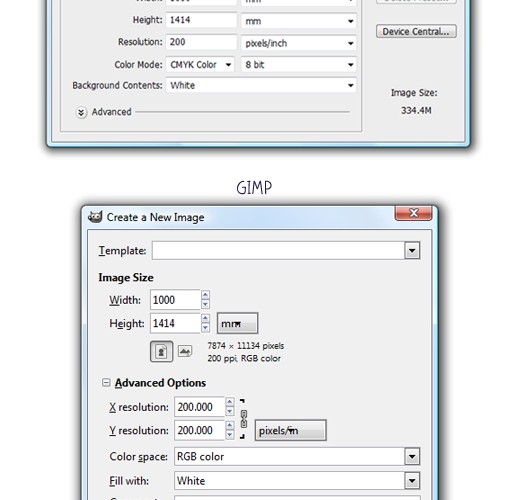Decrease GIMP Width with down arrow

pyautogui.click(x=205, y=304)
